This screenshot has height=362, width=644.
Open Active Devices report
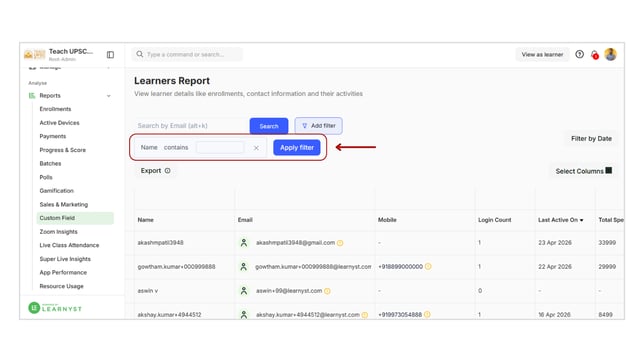(x=60, y=122)
